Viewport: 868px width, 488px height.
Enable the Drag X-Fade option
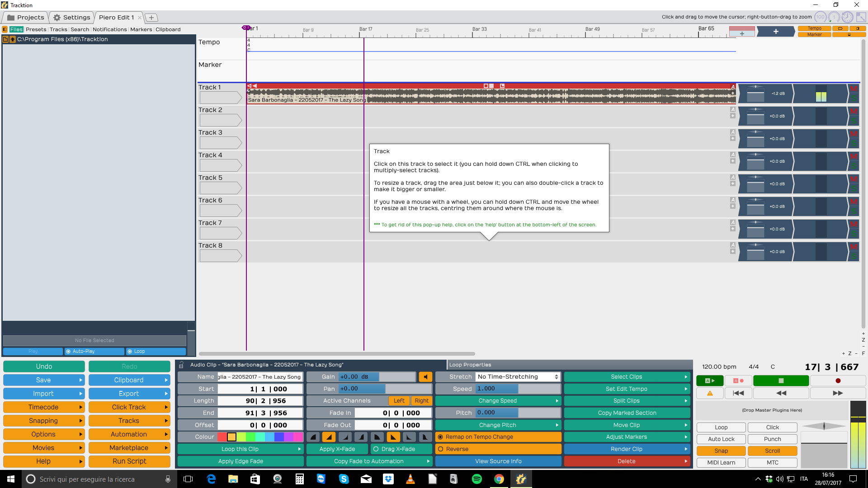pyautogui.click(x=401, y=449)
